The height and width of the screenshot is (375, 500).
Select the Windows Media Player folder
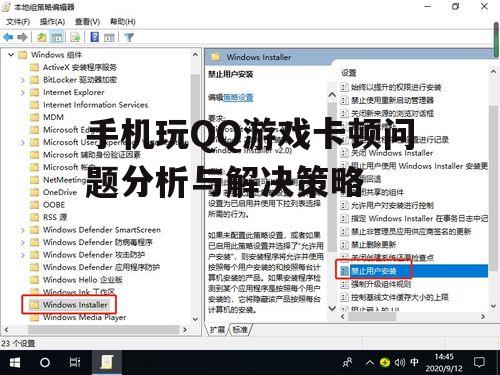78,317
